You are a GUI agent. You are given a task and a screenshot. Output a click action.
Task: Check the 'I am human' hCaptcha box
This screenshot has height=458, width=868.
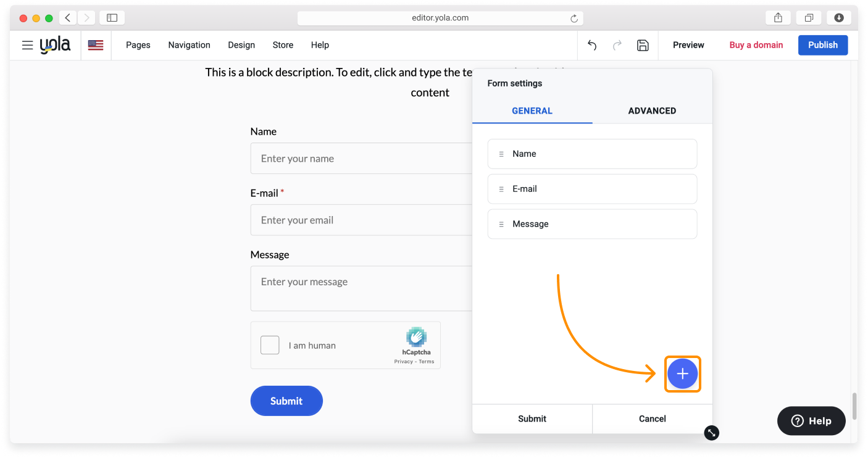point(270,344)
